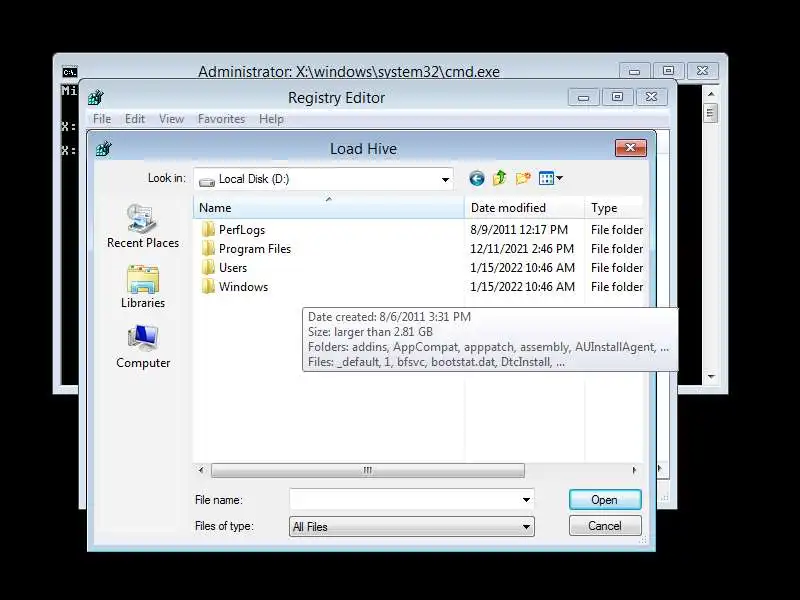800x600 pixels.
Task: Expand the Look in drive dropdown
Action: tap(445, 179)
